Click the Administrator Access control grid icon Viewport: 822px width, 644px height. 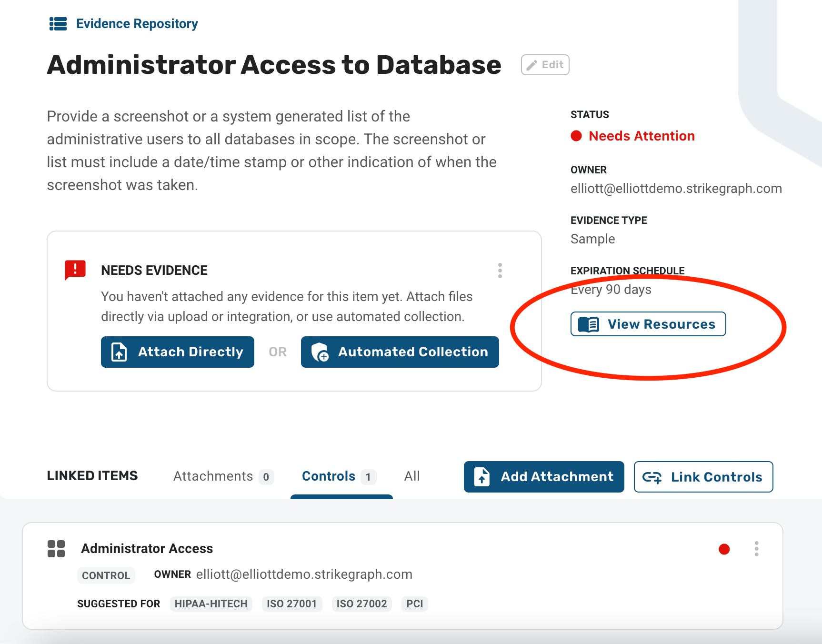coord(56,549)
